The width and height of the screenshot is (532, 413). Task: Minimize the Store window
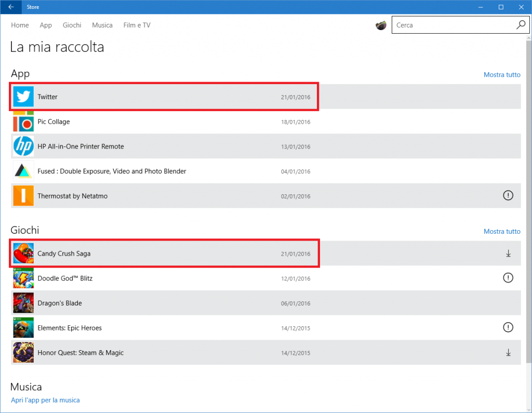(481, 7)
